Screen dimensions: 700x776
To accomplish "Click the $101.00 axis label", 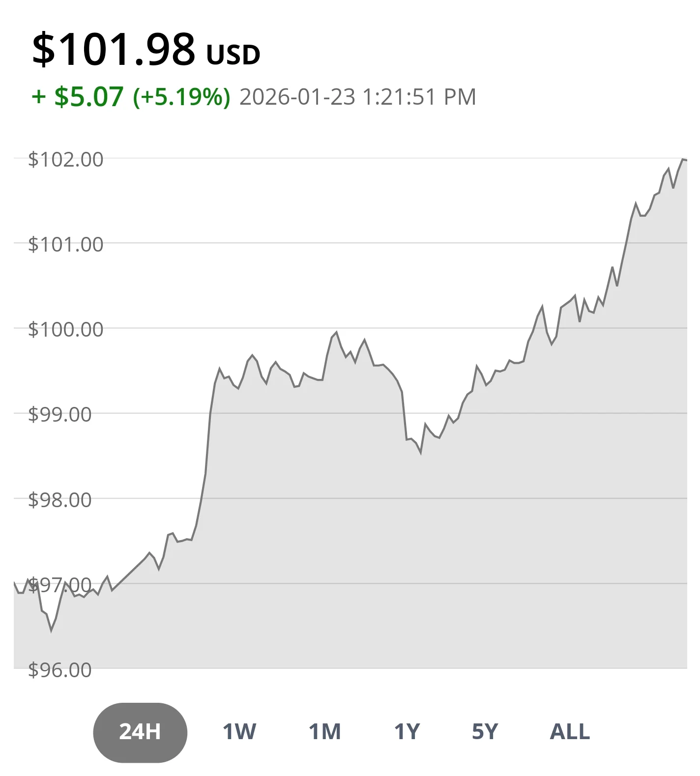I will point(66,244).
